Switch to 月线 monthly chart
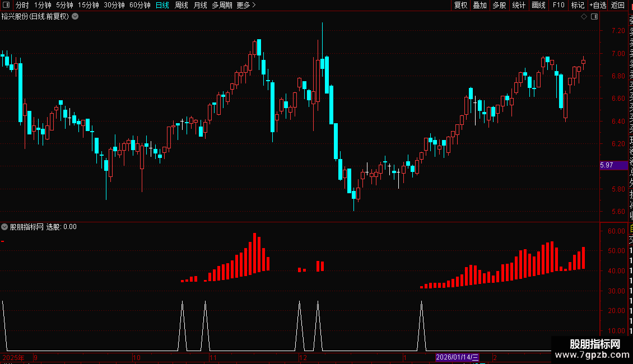This screenshot has height=364, width=633. (x=200, y=5)
